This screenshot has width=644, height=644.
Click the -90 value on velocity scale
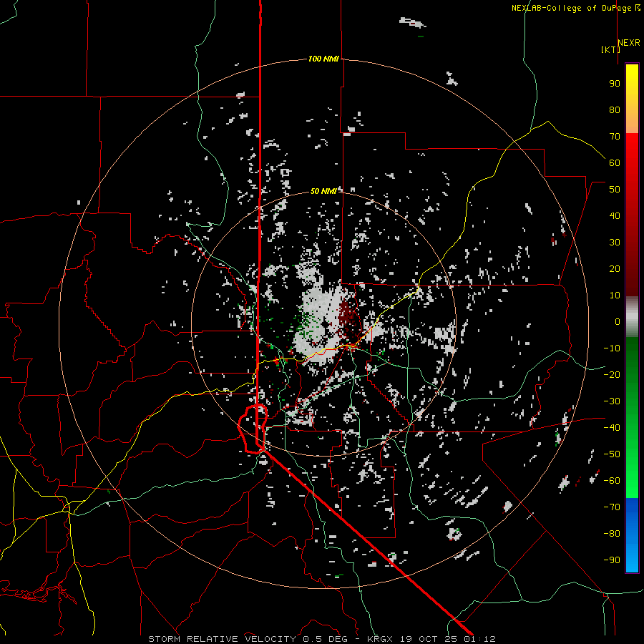[612, 560]
